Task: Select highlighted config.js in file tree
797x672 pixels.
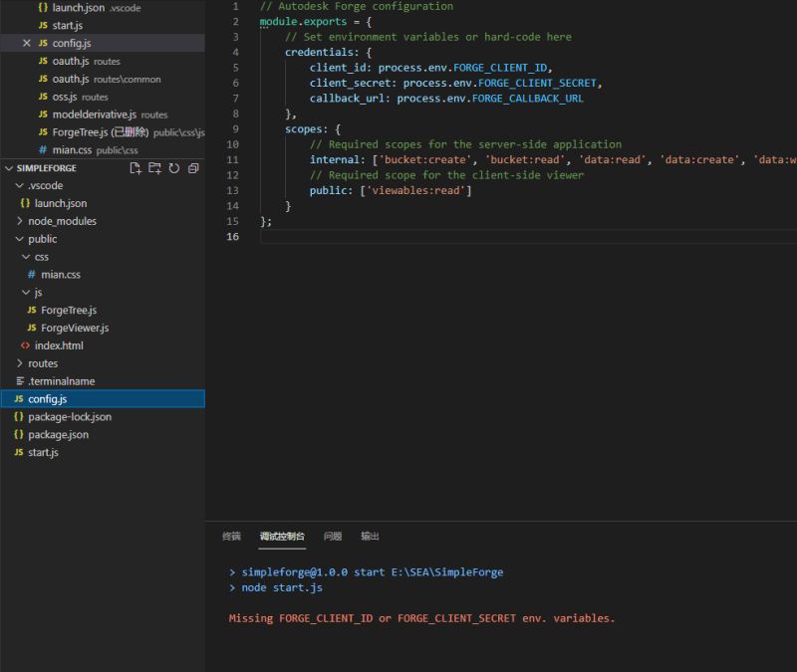Action: click(103, 399)
